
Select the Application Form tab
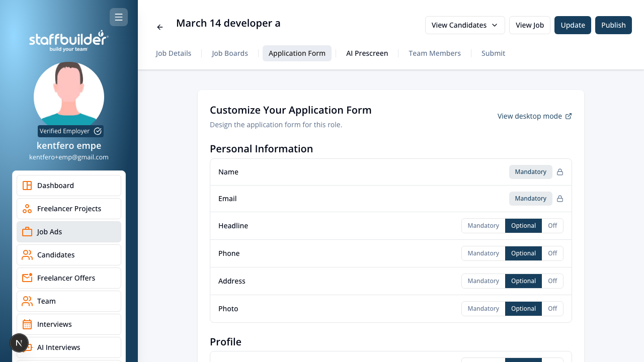297,53
